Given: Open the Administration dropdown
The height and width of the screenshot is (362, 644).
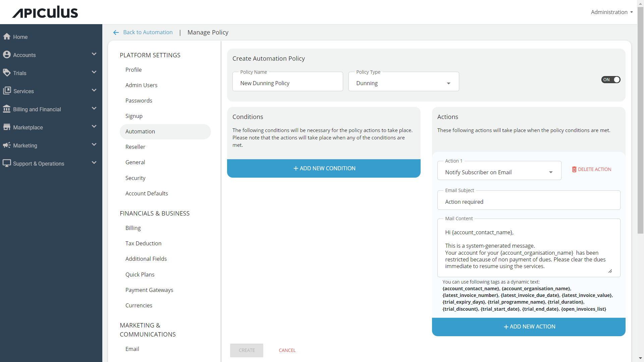Looking at the screenshot, I should point(611,12).
